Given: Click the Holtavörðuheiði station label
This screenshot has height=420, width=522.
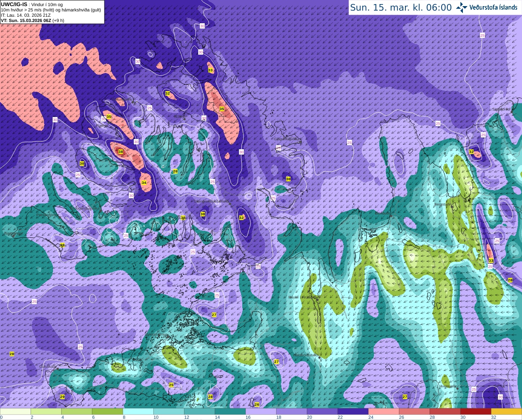Looking at the screenshot, I should (x=306, y=355).
